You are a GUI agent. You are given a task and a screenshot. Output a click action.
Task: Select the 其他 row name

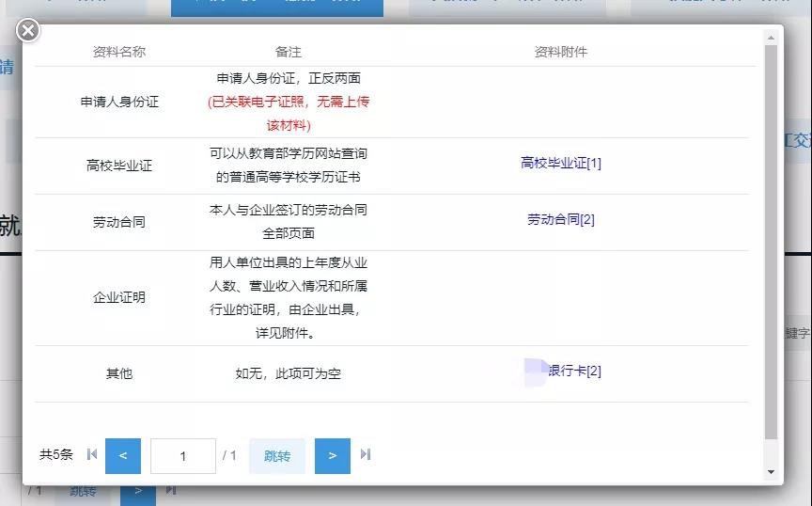click(119, 373)
